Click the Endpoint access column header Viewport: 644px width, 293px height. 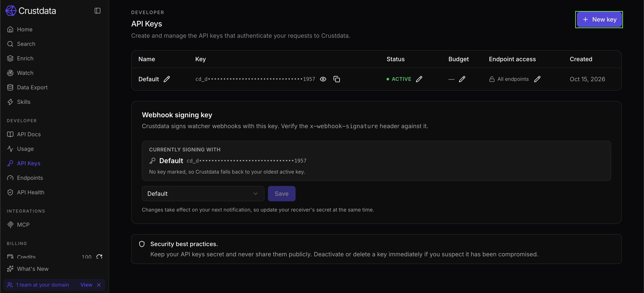pos(512,59)
